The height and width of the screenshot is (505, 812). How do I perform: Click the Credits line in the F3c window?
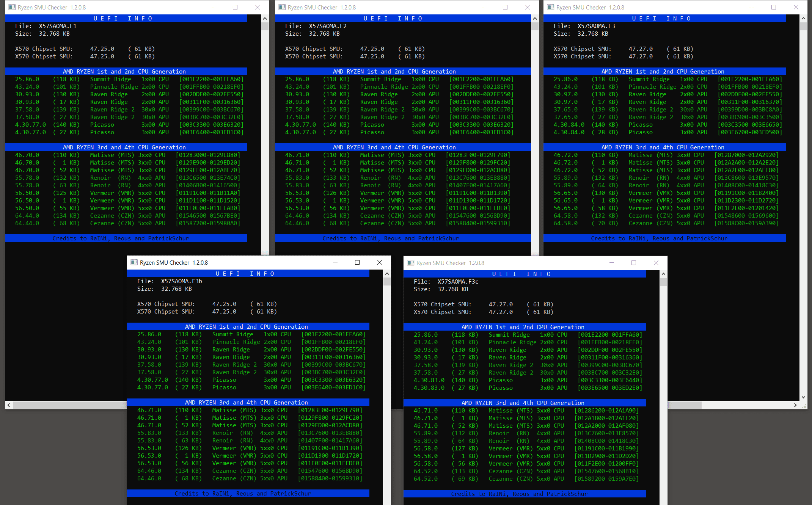tap(525, 494)
